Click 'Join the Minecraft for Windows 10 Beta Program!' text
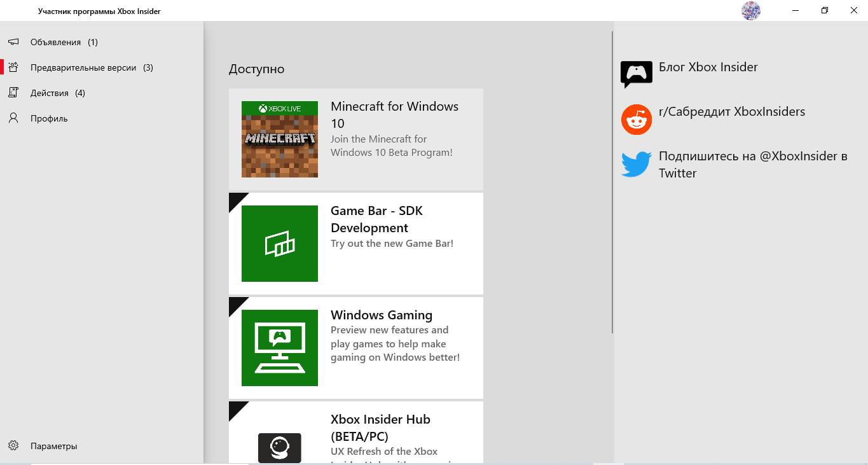 point(392,146)
